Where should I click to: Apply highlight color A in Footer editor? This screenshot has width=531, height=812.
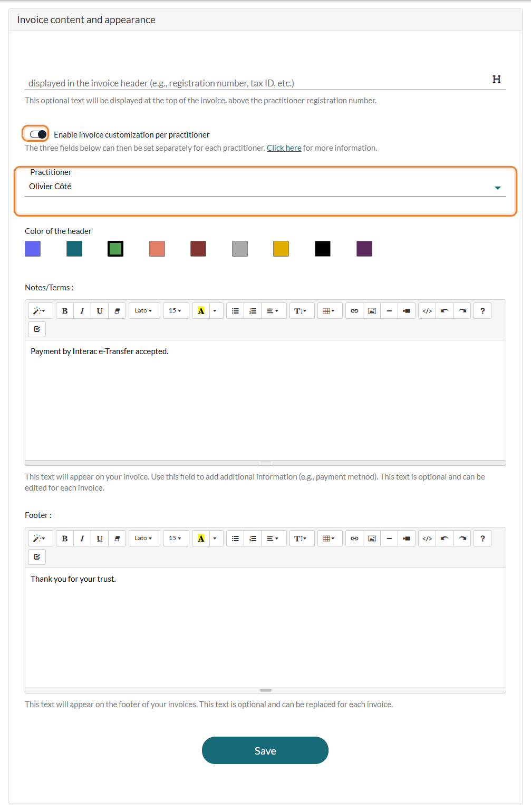[201, 539]
